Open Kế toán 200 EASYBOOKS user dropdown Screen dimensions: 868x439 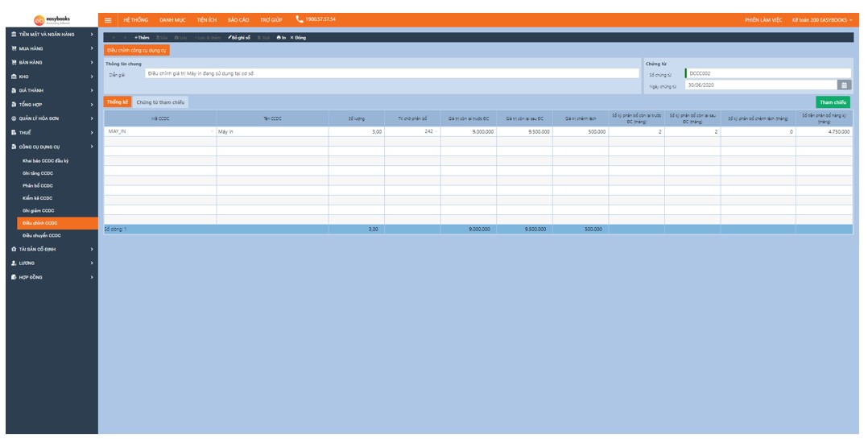tap(822, 20)
